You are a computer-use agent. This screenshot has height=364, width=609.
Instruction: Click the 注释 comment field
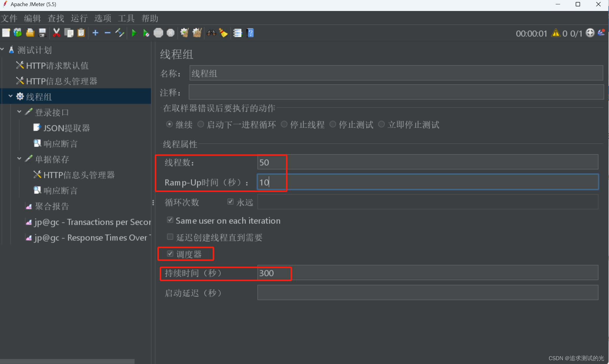tap(396, 92)
